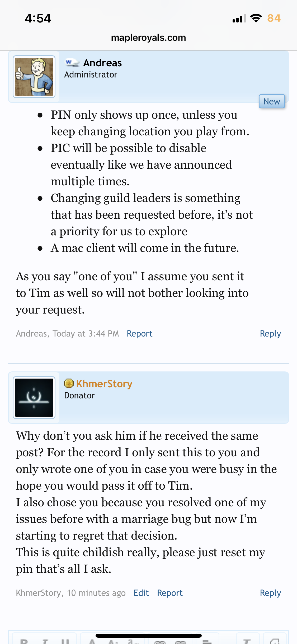Edit KhmerStory's message

[141, 593]
